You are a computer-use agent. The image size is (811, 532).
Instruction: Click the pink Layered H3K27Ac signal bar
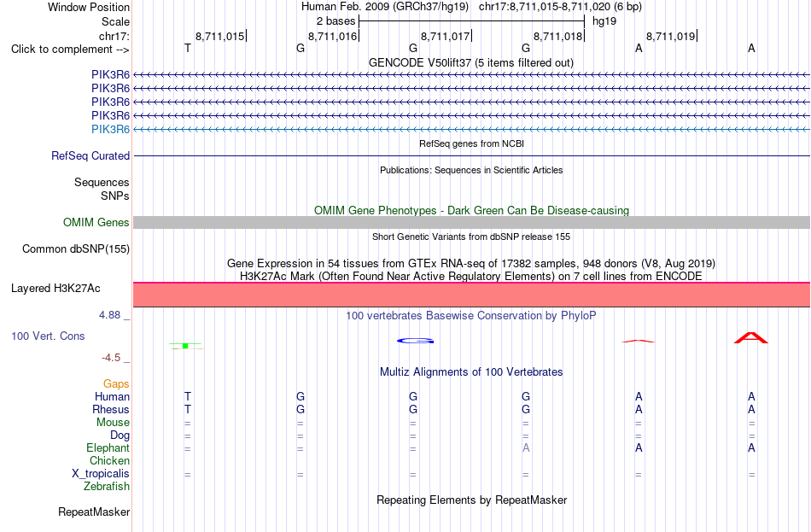click(471, 295)
